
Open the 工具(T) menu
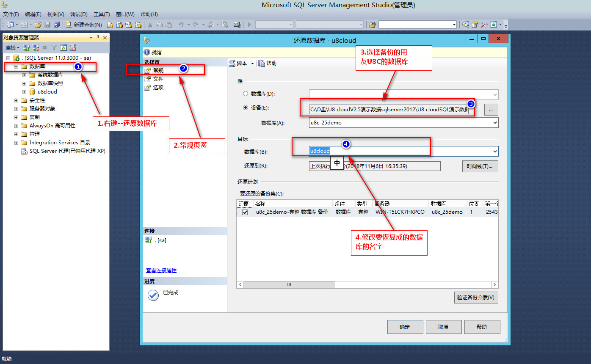(102, 14)
